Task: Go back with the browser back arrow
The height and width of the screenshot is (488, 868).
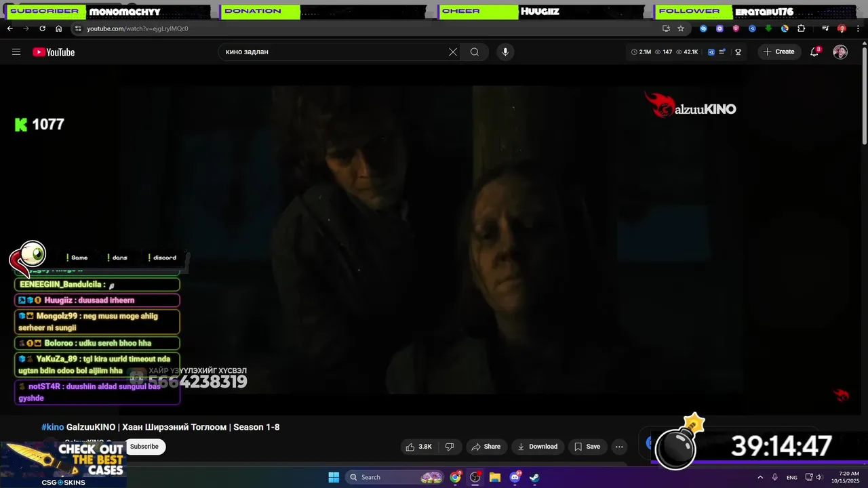Action: [9, 28]
